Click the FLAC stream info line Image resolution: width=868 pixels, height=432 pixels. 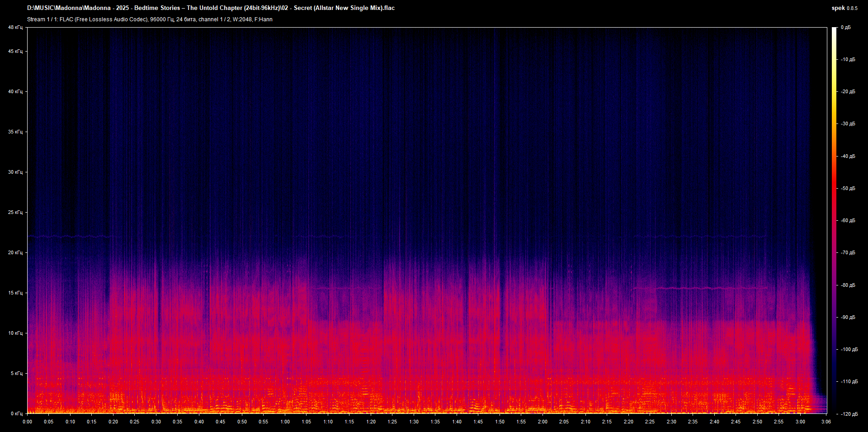150,19
